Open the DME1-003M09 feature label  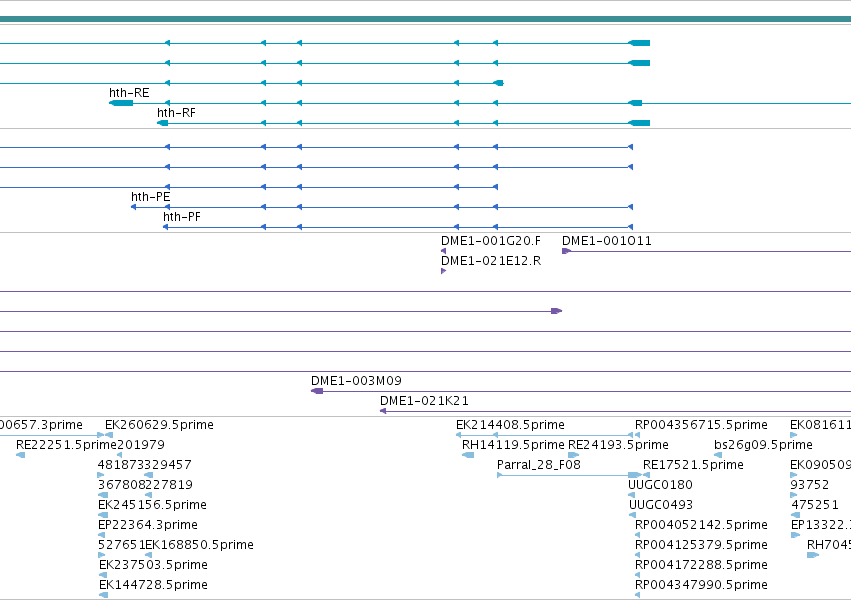pyautogui.click(x=356, y=381)
